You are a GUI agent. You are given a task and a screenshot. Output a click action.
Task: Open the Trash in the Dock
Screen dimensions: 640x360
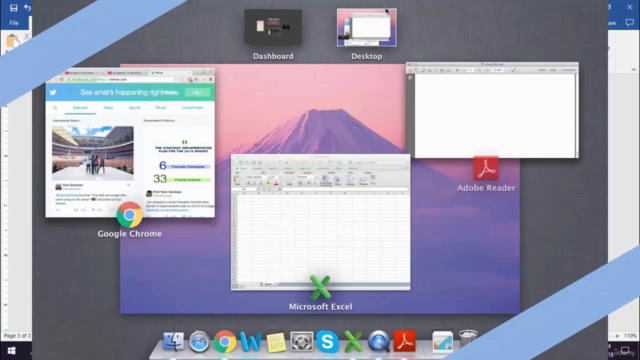468,340
